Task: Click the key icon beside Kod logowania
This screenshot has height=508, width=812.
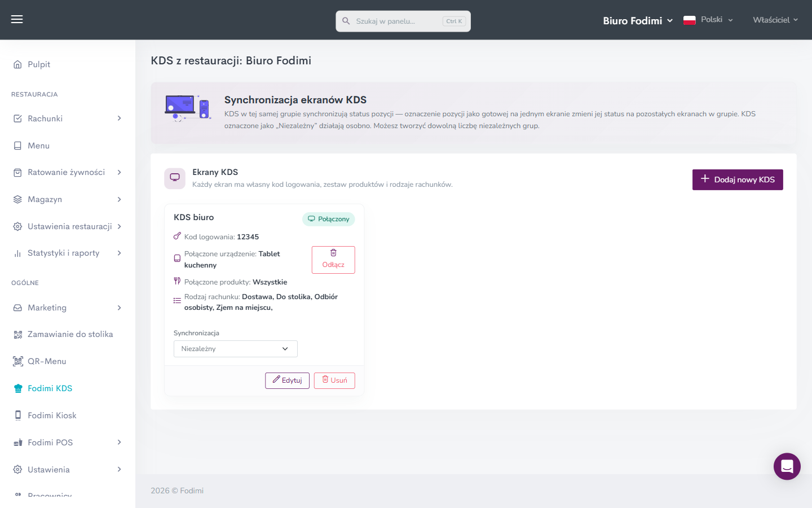Action: [x=177, y=236]
